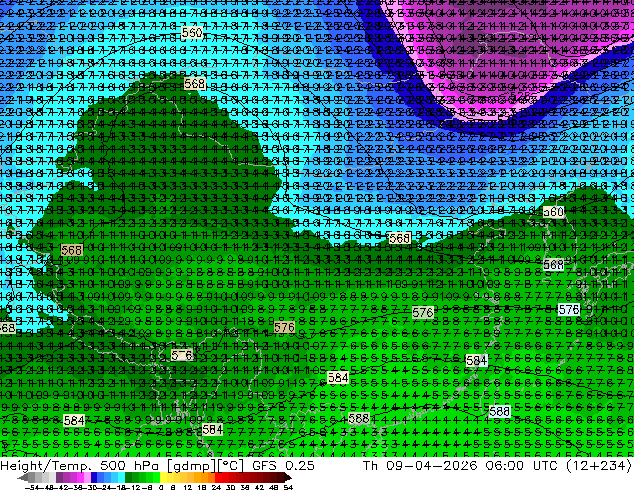Click the leftmost 588 contour label

point(359,418)
